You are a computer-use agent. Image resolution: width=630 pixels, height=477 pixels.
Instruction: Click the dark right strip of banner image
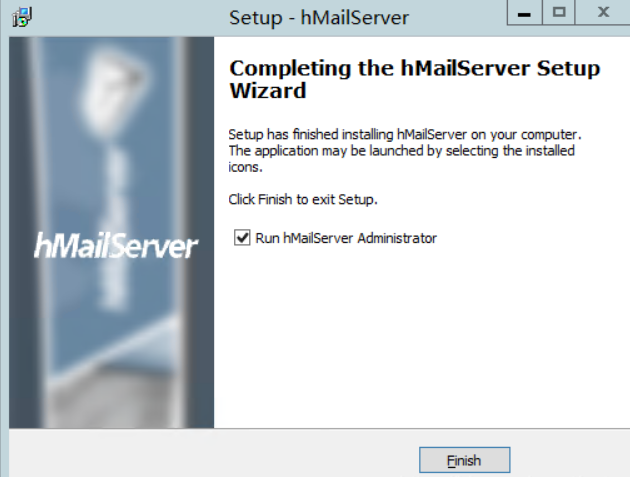200,232
